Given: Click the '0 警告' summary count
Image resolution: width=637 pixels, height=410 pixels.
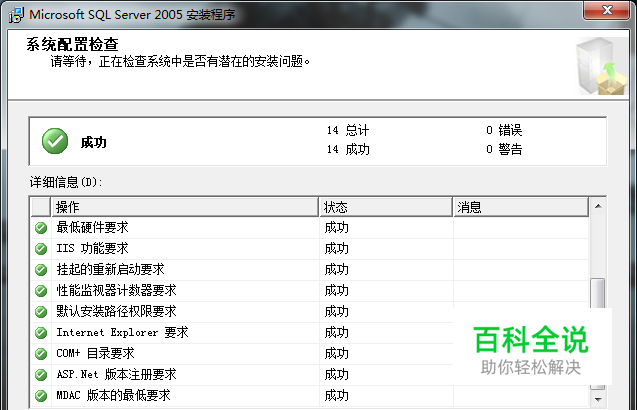Looking at the screenshot, I should point(504,150).
